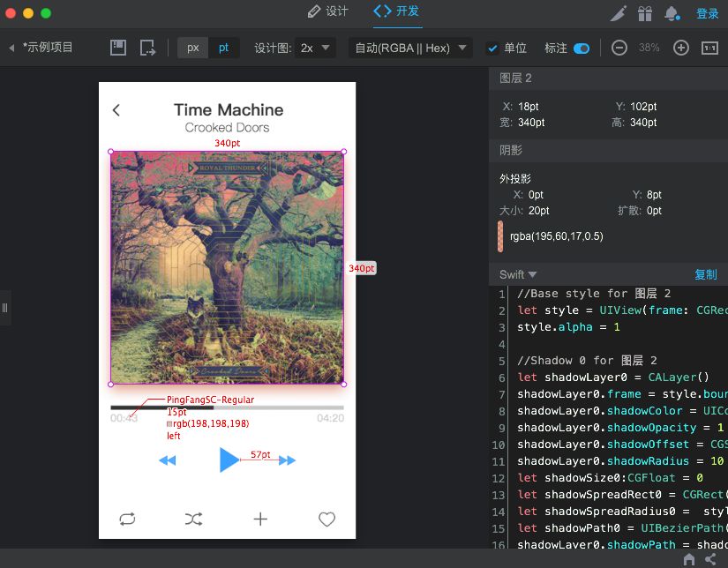
Task: Open the 设计图 2x scale dropdown
Action: click(315, 48)
